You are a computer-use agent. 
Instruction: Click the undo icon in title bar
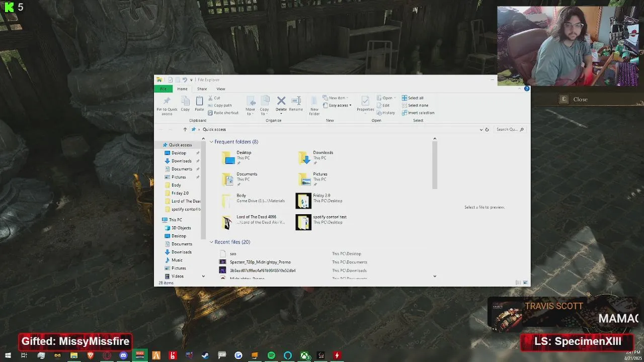pos(184,79)
